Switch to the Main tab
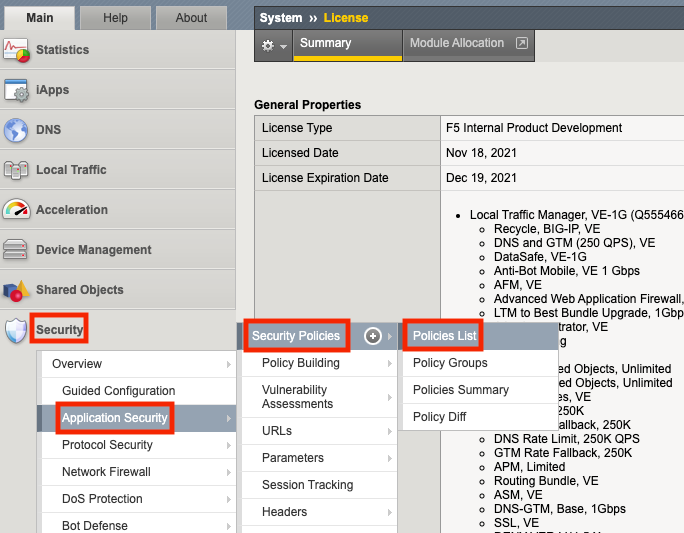The image size is (684, 533). coord(40,18)
